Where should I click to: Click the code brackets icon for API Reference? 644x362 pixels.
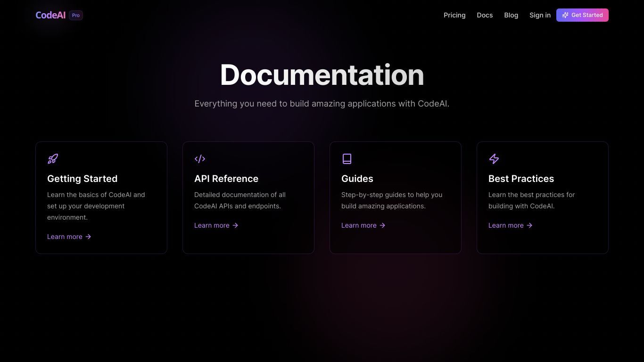pyautogui.click(x=200, y=159)
